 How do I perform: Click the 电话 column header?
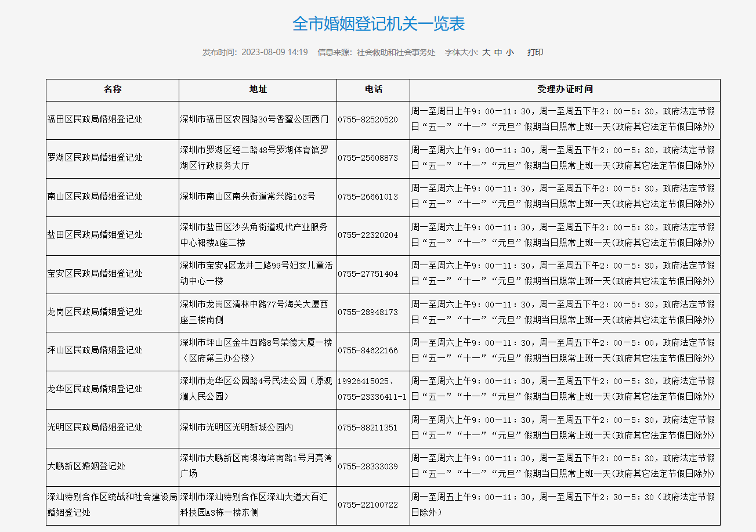[373, 89]
